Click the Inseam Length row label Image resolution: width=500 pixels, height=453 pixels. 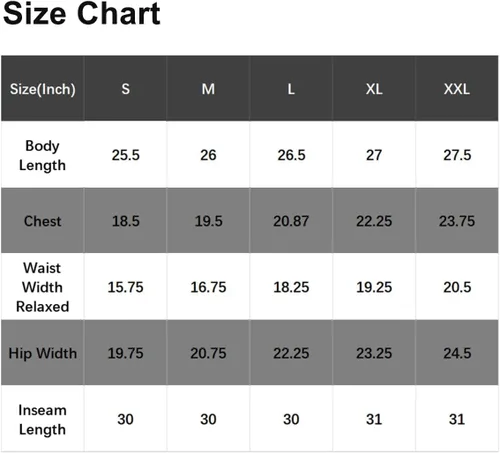43,419
